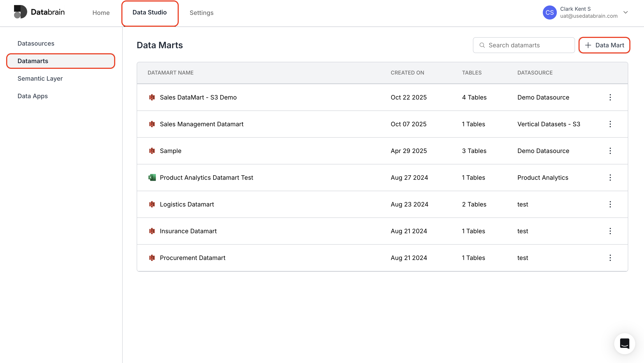
Task: Open the chat support widget icon
Action: coord(624,343)
